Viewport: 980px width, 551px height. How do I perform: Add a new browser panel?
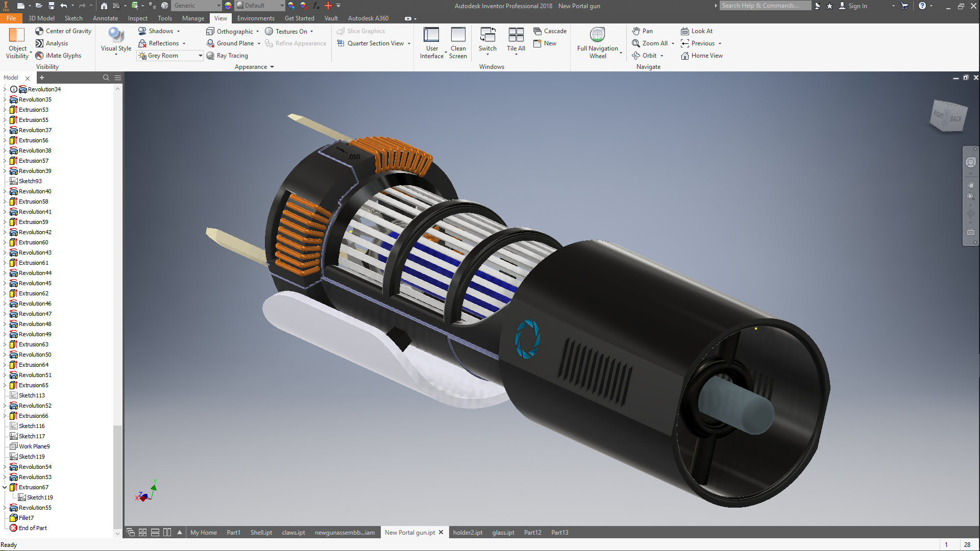pos(42,78)
